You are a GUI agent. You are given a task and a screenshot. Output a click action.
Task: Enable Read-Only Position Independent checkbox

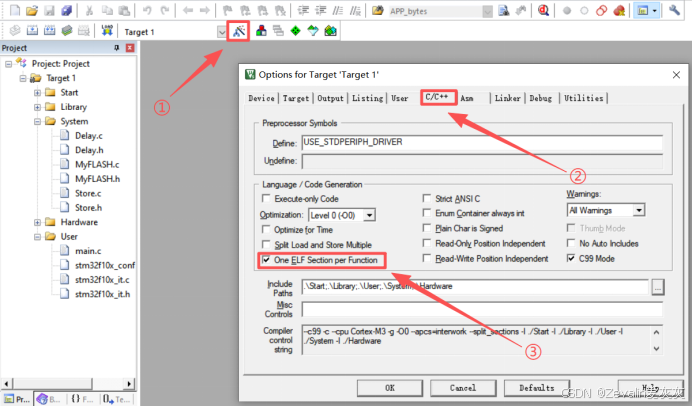tap(427, 243)
